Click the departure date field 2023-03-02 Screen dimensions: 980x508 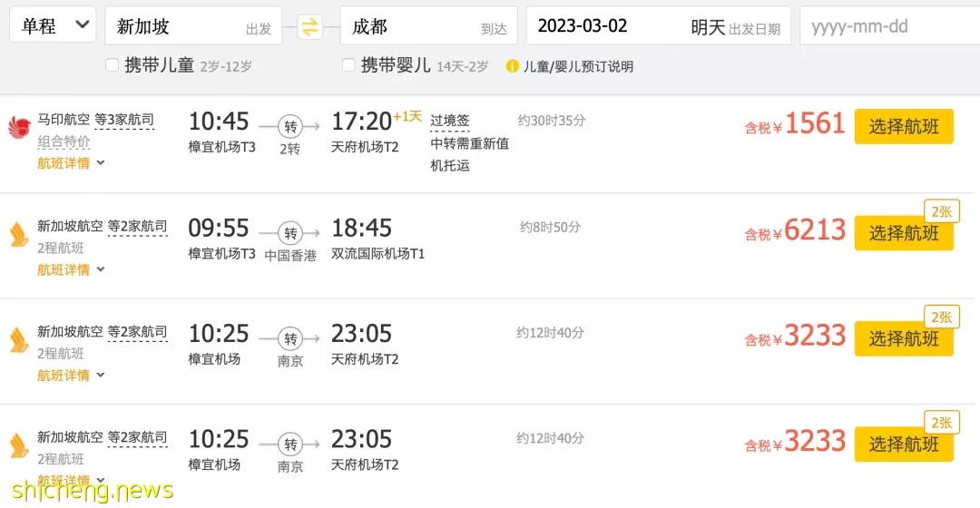tap(659, 25)
